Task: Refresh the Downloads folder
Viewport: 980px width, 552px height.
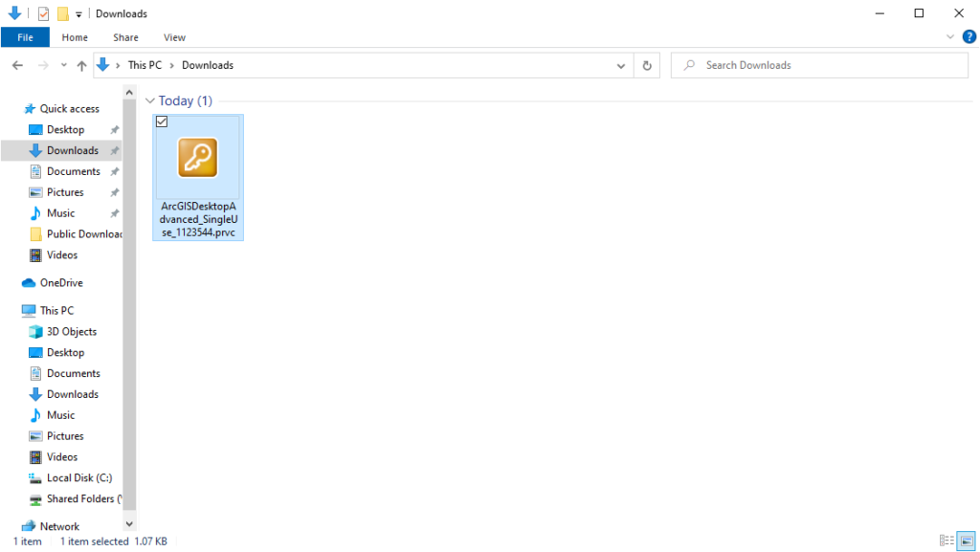Action: [x=647, y=66]
